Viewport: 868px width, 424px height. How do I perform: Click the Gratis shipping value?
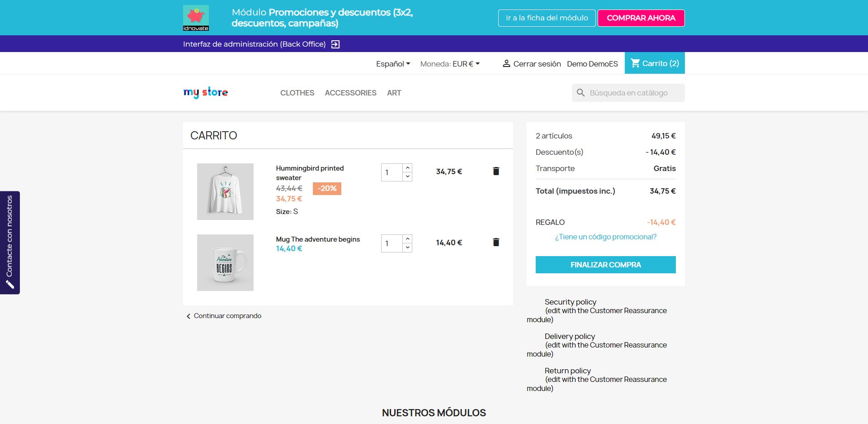click(x=665, y=168)
